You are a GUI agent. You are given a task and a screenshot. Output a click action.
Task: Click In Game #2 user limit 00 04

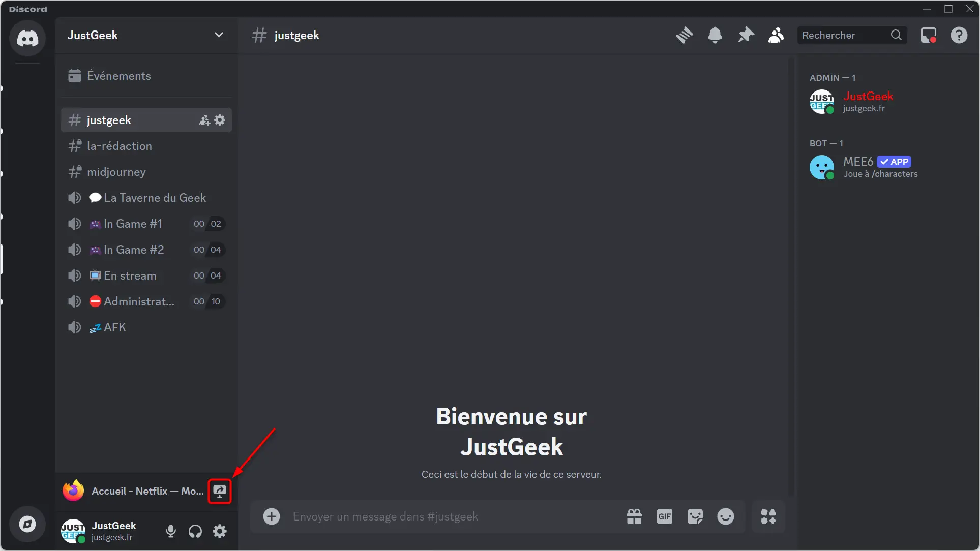tap(207, 250)
